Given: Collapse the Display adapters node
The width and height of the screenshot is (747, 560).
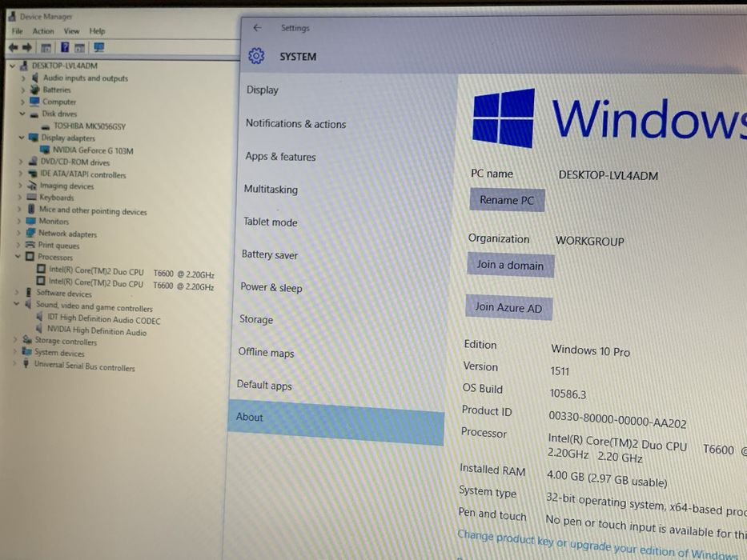Looking at the screenshot, I should [x=21, y=137].
